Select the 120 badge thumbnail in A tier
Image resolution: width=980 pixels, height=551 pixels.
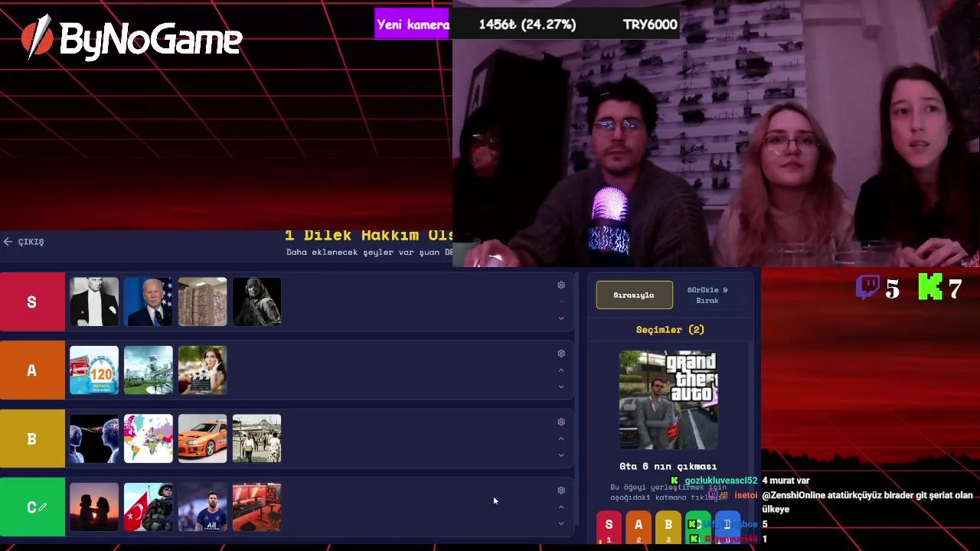tap(94, 370)
